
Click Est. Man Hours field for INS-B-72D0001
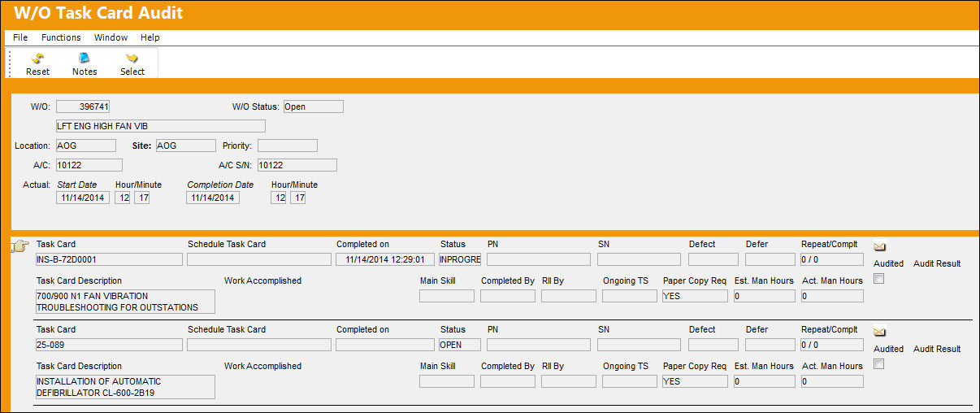[x=763, y=296]
